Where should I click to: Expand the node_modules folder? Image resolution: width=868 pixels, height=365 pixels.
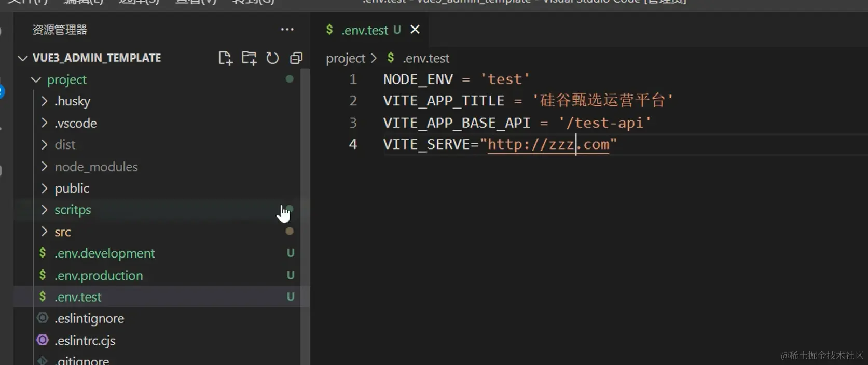tap(45, 167)
